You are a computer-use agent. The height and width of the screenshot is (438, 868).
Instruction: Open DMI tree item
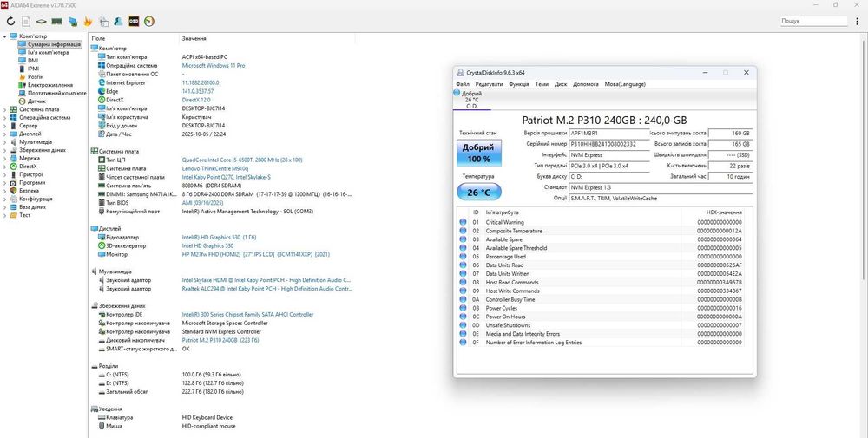pyautogui.click(x=33, y=61)
